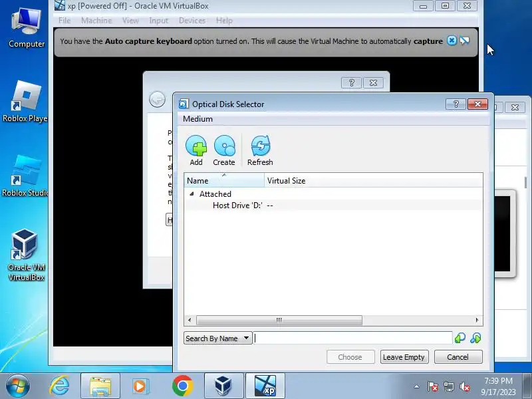Screen dimensions: 532x399
Task: Launch Google Chrome from the taskbar
Action: (182, 386)
